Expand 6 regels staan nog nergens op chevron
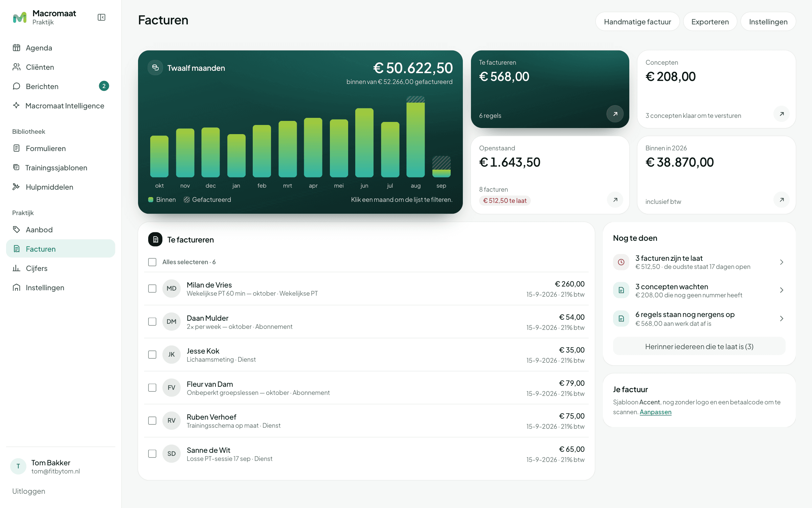Screen dimensions: 812x508 [782, 318]
